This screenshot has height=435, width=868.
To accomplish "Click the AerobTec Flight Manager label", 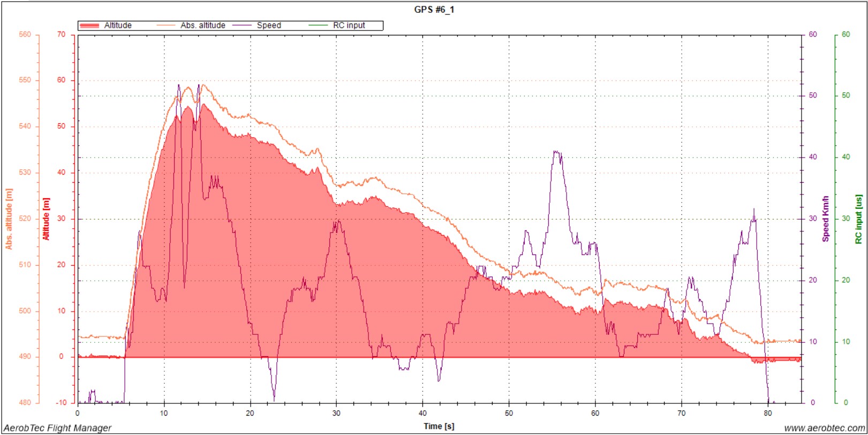I will pos(58,428).
